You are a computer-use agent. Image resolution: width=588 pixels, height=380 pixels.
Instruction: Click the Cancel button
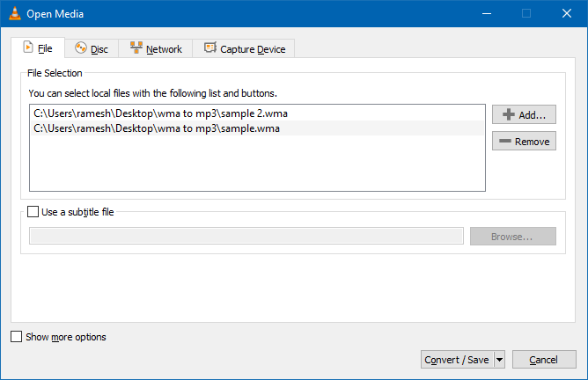544,360
